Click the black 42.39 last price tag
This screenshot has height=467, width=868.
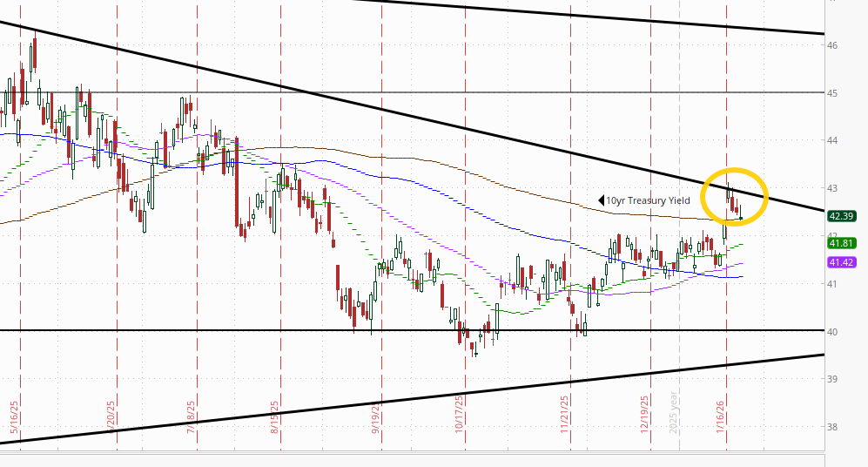coord(841,216)
